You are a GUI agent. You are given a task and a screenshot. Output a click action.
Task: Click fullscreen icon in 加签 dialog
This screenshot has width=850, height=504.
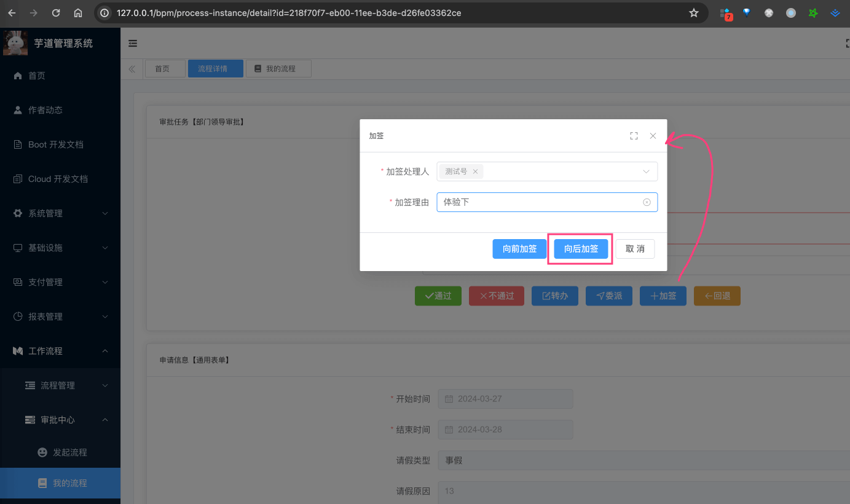(634, 136)
